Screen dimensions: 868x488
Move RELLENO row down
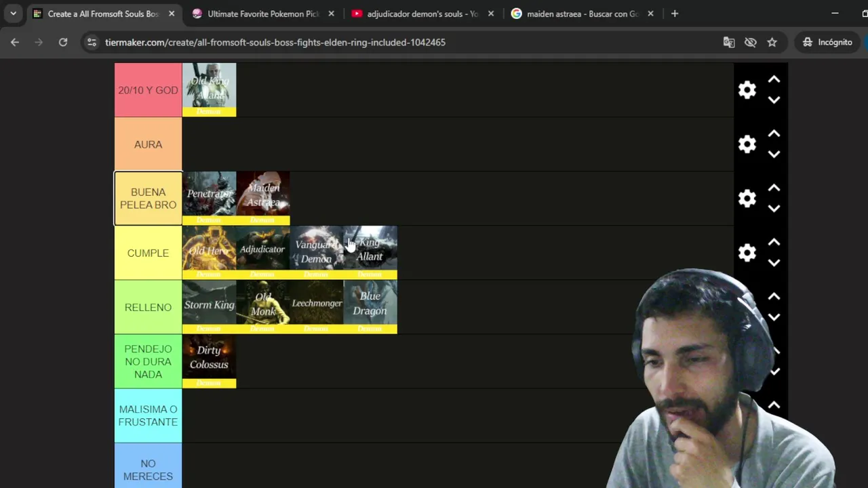(x=774, y=317)
